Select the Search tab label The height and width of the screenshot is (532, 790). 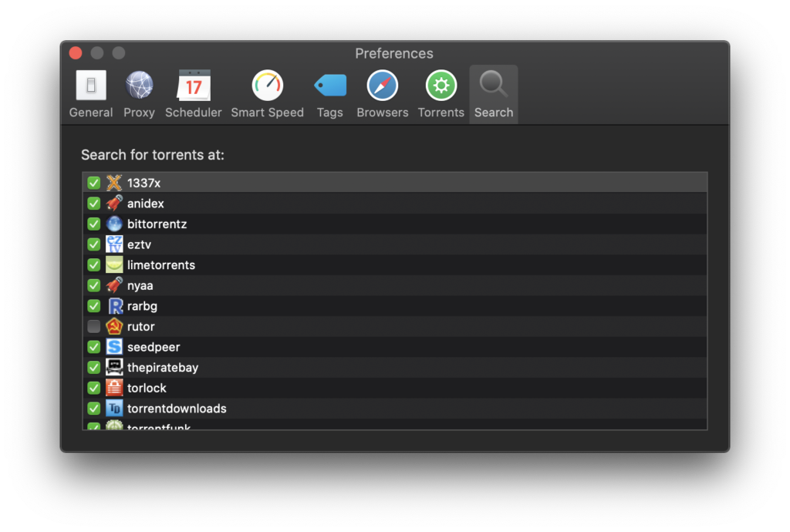coord(493,113)
